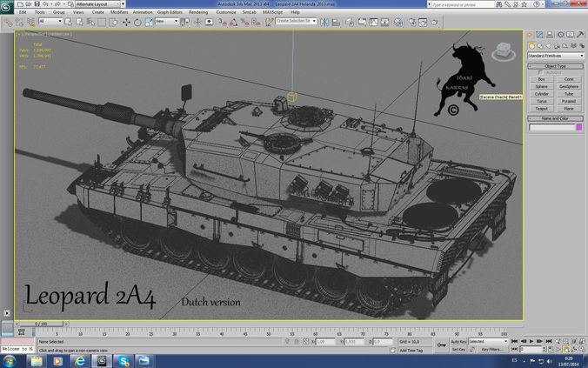Image resolution: width=588 pixels, height=368 pixels.
Task: Open the MAXScript menu
Action: click(272, 12)
